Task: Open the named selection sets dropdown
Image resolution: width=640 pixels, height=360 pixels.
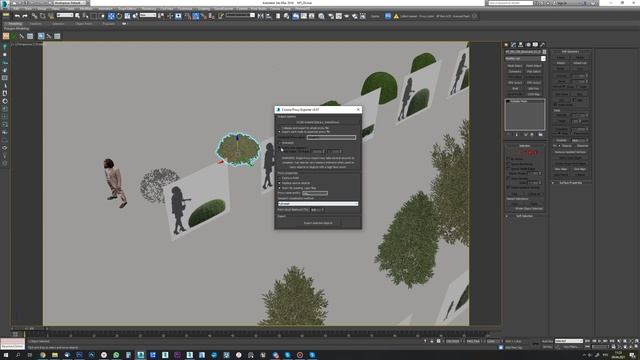Action: coord(240,15)
